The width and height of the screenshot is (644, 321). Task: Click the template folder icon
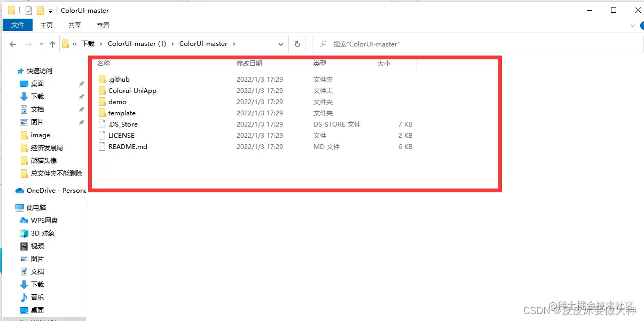[103, 113]
